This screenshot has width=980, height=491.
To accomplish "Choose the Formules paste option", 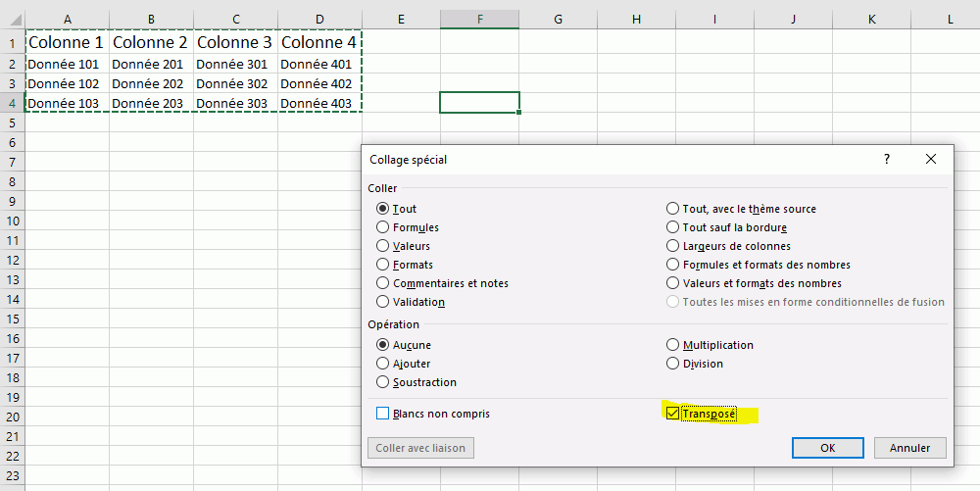I will pos(383,227).
